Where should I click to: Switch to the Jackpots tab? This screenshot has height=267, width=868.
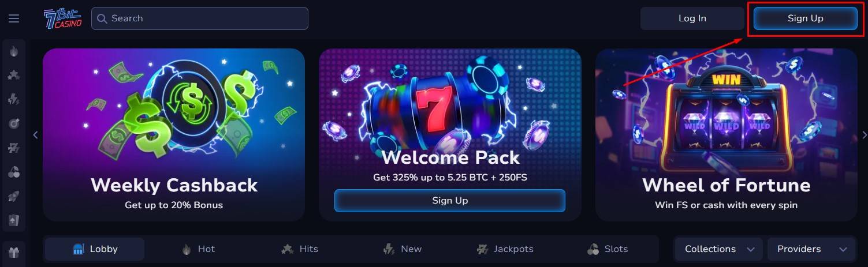click(505, 249)
